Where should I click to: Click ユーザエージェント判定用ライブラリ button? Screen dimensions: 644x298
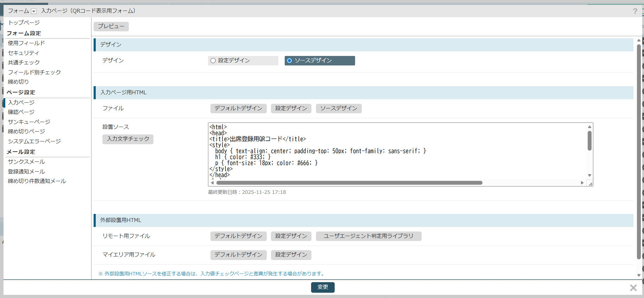tap(368, 236)
